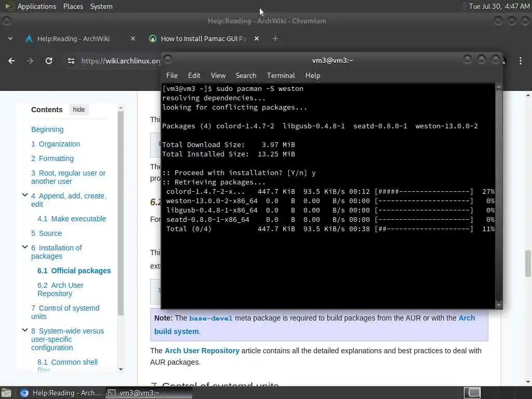Image resolution: width=532 pixels, height=399 pixels.
Task: Switch to Help:Reading - ArchWiki tab
Action: click(73, 38)
